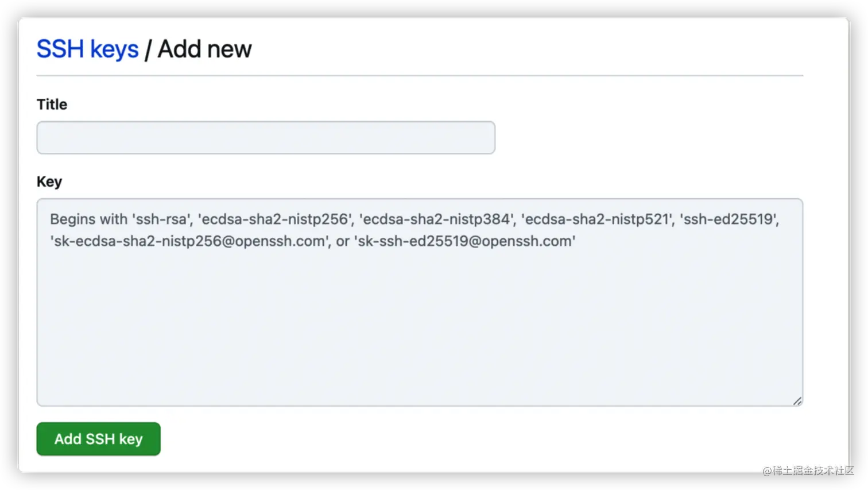
Task: Click the Add new page heading
Action: (204, 49)
